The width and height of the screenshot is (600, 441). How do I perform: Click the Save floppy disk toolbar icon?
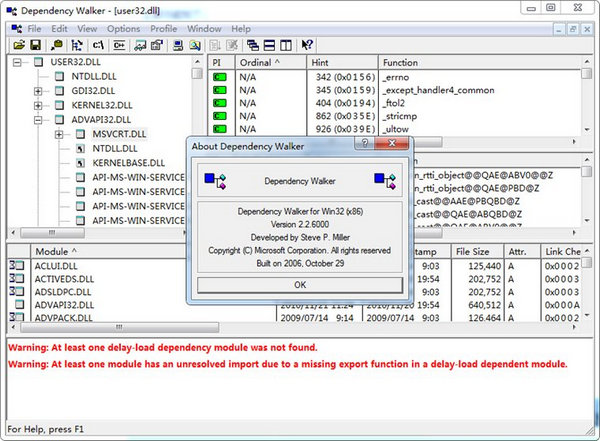coord(36,45)
